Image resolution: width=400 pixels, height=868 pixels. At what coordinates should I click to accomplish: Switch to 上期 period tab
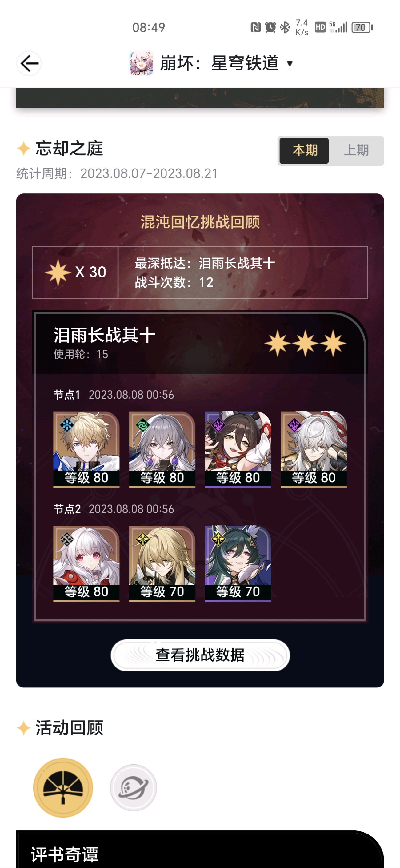tap(356, 150)
